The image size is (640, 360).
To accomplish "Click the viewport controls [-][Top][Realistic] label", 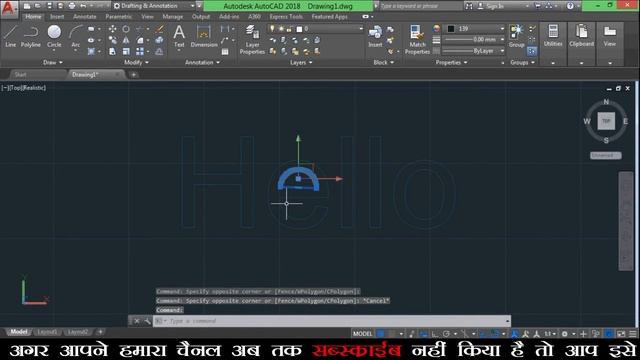I will point(24,88).
